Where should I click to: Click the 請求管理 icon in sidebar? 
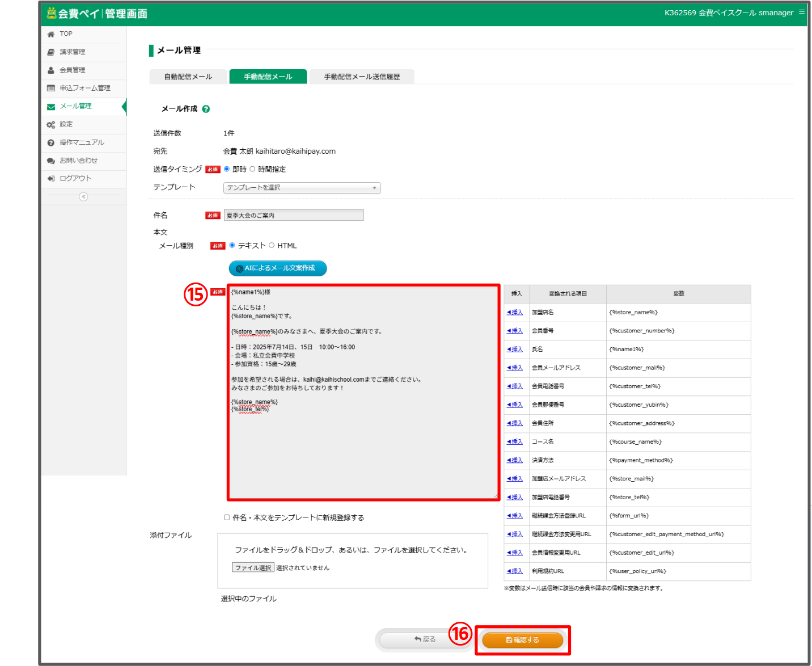click(x=51, y=52)
